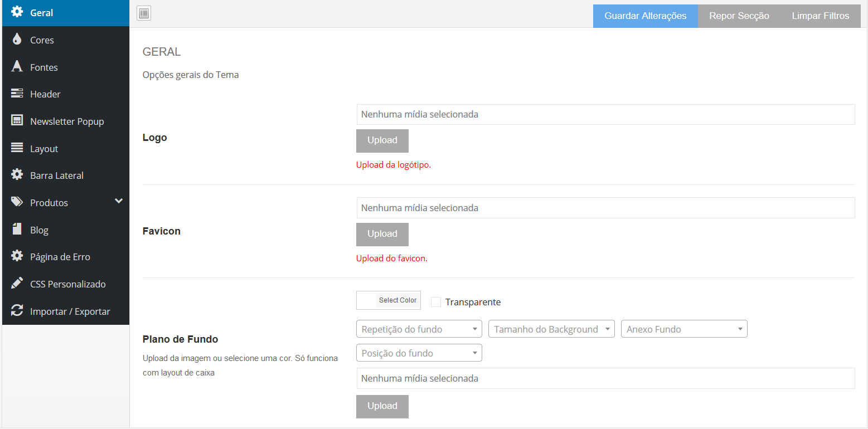Click the tags icon beside Produtos
Screen dimensions: 868x429
click(x=17, y=202)
